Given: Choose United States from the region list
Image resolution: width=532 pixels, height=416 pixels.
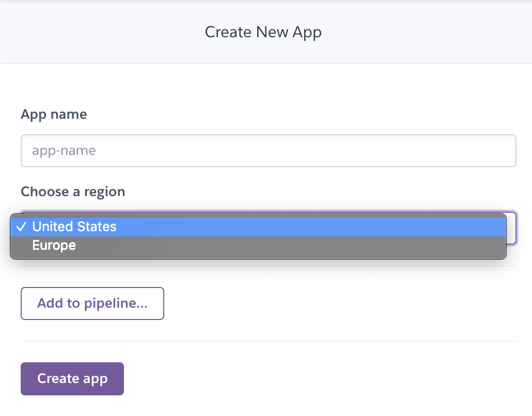Looking at the screenshot, I should [74, 226].
